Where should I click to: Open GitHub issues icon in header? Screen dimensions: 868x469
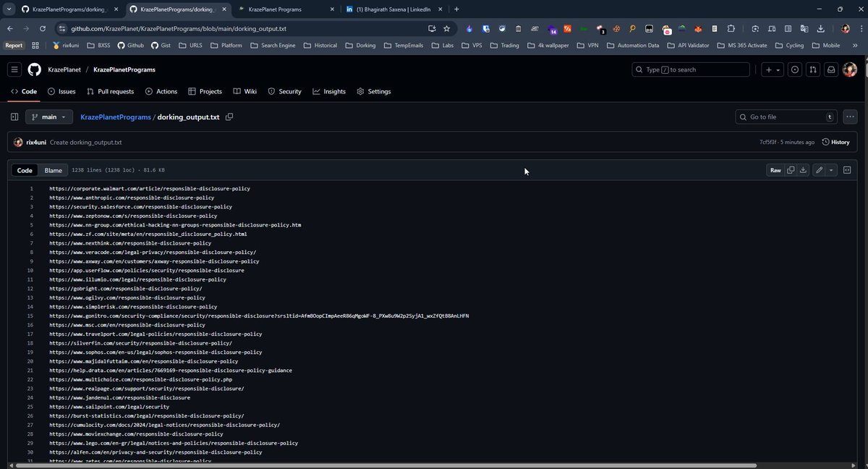(795, 69)
